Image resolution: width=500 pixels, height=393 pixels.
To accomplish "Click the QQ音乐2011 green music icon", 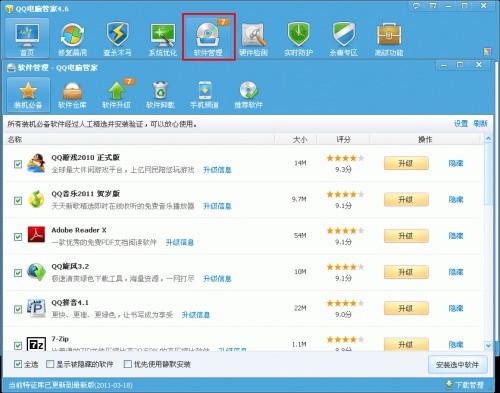I will (x=36, y=199).
